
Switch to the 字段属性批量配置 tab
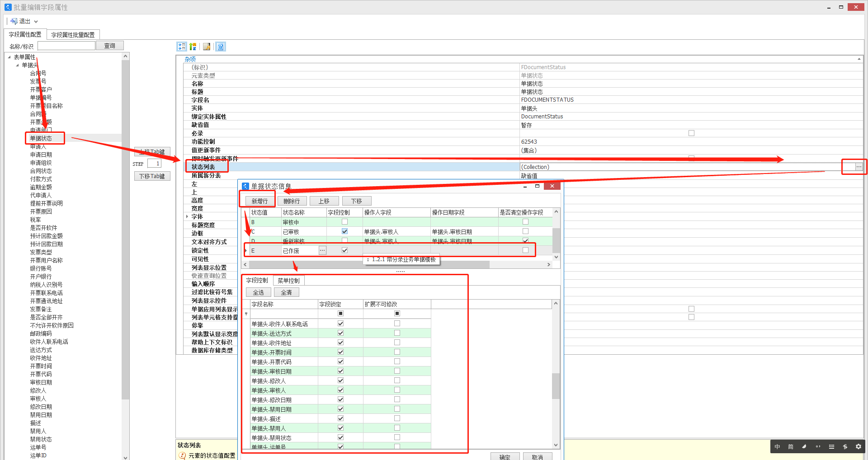pos(73,34)
